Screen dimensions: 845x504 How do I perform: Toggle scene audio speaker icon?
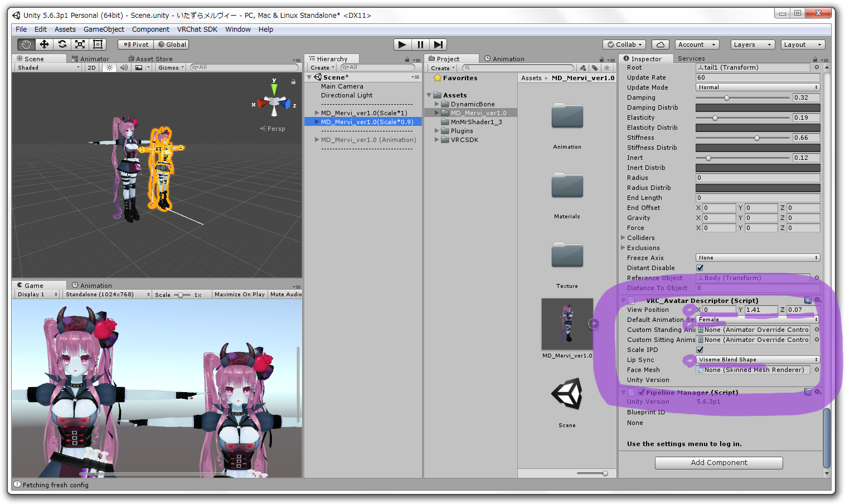pos(124,67)
